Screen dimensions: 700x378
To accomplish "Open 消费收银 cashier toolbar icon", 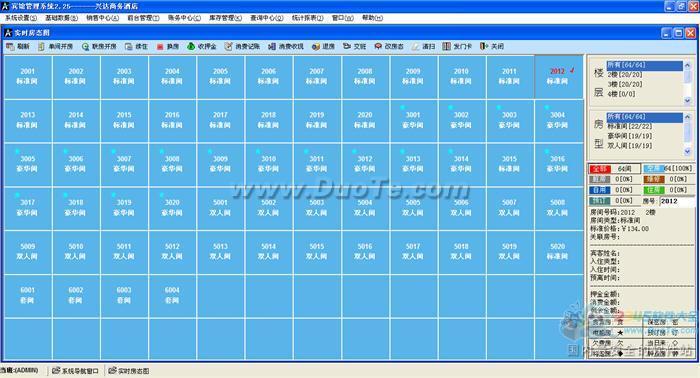I will tap(272, 46).
